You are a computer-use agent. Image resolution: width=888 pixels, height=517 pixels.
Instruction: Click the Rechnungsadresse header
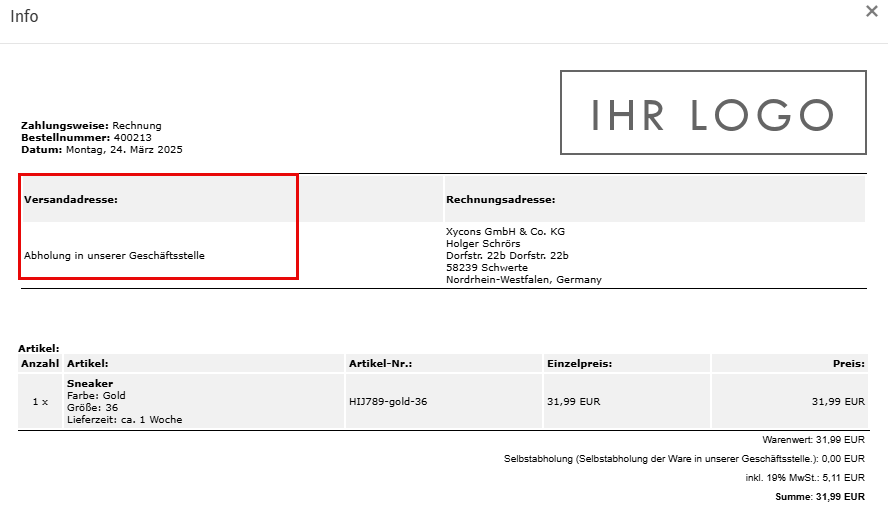[500, 200]
